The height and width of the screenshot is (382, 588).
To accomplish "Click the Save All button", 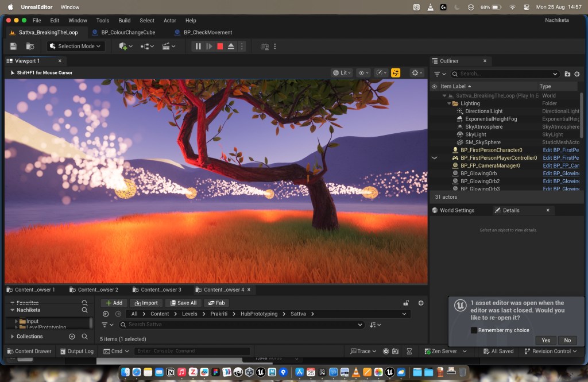I will pos(183,303).
